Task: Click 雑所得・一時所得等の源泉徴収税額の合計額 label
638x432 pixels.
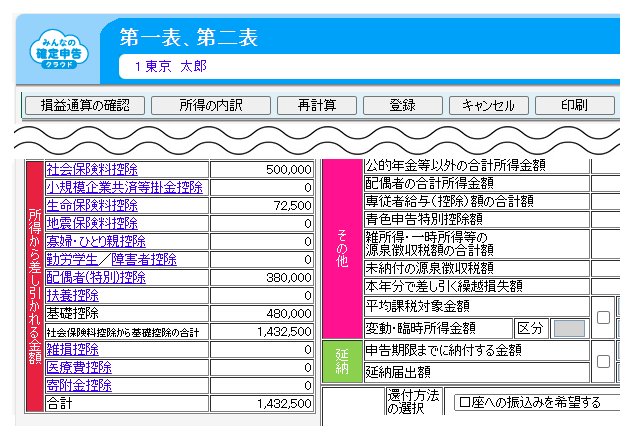Action: [429, 244]
